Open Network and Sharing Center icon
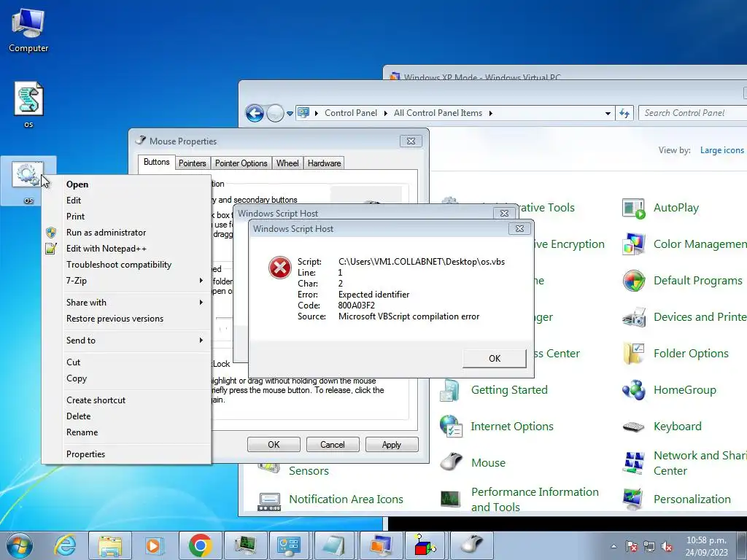This screenshot has height=560, width=747. pos(634,463)
